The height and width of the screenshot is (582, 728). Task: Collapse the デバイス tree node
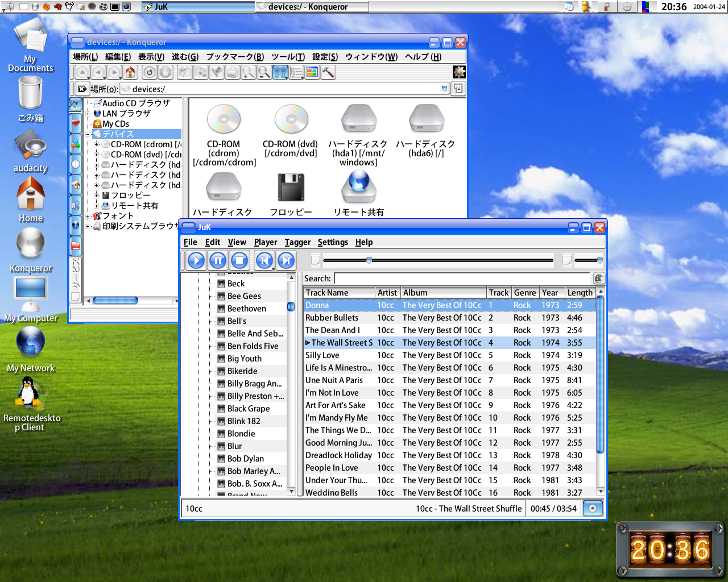(x=88, y=134)
